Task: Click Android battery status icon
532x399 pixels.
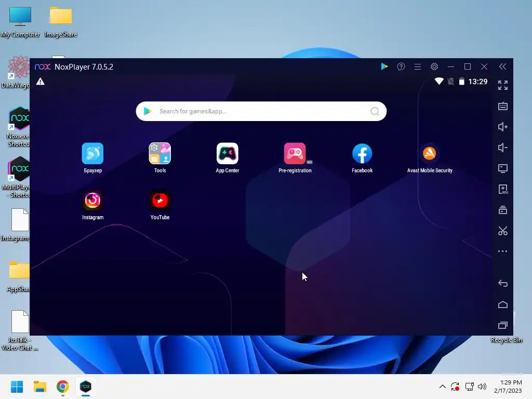Action: click(x=461, y=82)
